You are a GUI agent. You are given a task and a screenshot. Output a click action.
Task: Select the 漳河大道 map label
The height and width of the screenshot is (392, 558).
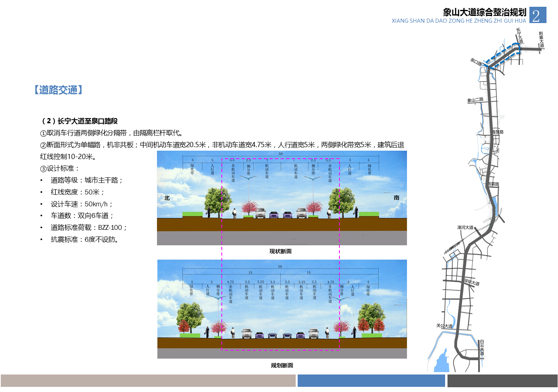coord(465,228)
